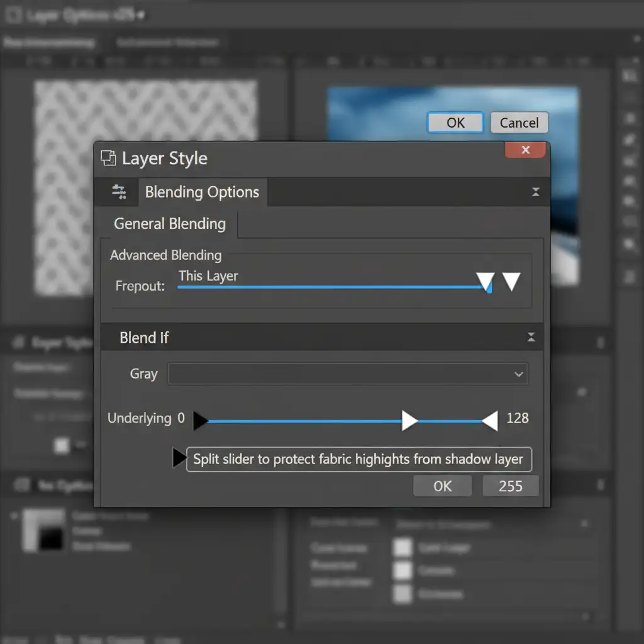Toggle the bottom checkbox in bottom-right panel
The width and height of the screenshot is (644, 644).
pos(402,593)
